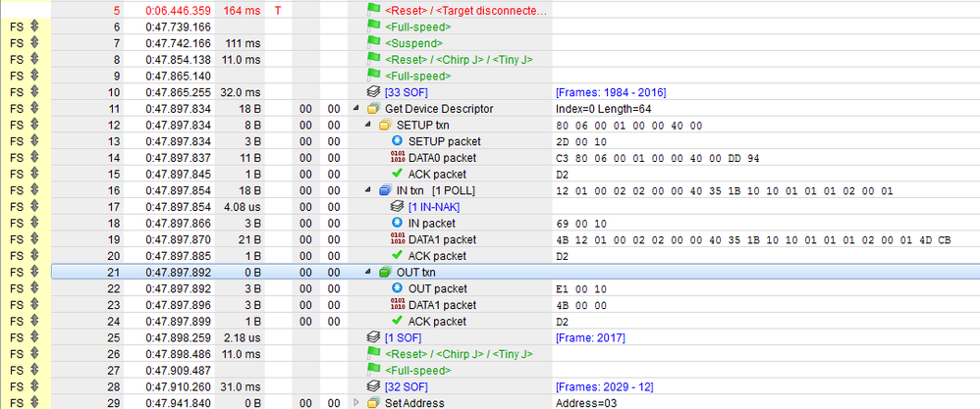Screen dimensions: 980x409
Task: Click the FS speed icon in index 6 row
Action: [x=34, y=26]
